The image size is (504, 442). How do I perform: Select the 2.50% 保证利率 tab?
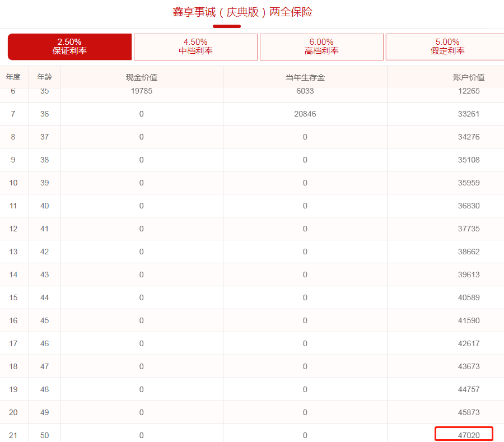69,46
